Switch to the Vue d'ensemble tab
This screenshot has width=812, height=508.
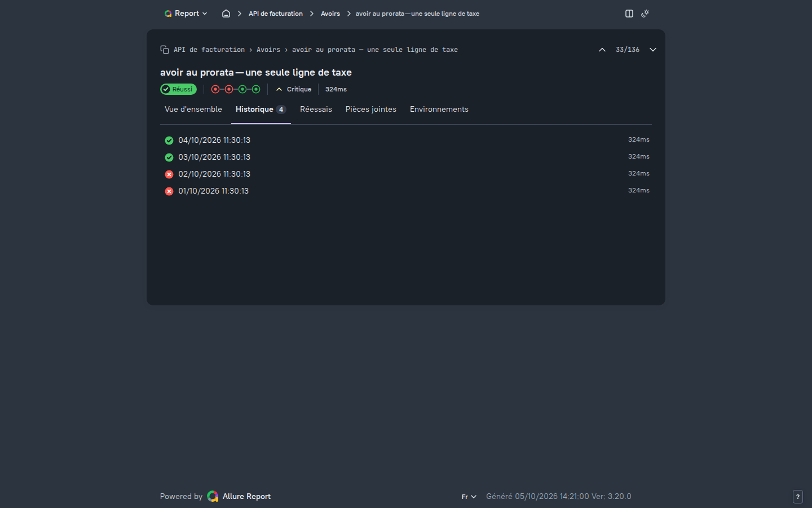193,110
